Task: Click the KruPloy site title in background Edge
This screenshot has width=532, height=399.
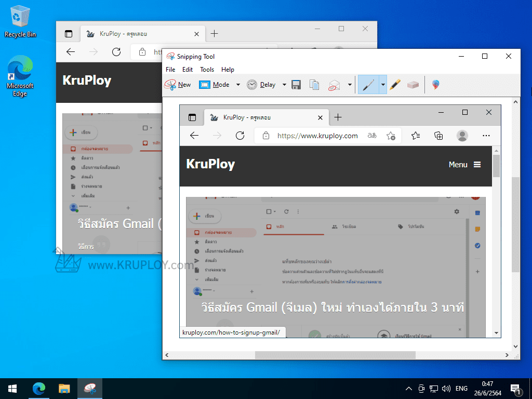Action: [87, 81]
